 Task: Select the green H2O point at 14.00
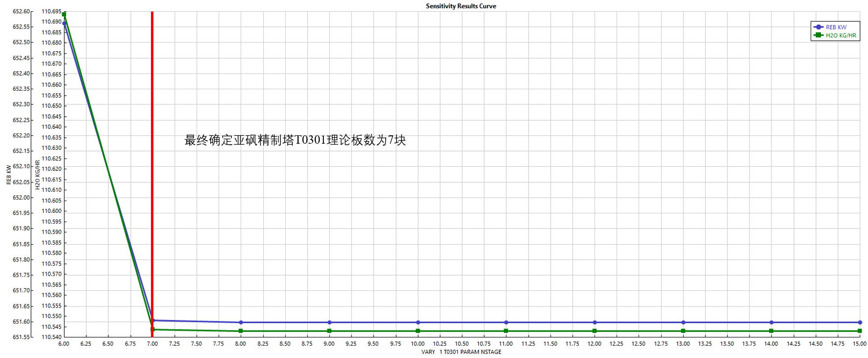point(771,331)
